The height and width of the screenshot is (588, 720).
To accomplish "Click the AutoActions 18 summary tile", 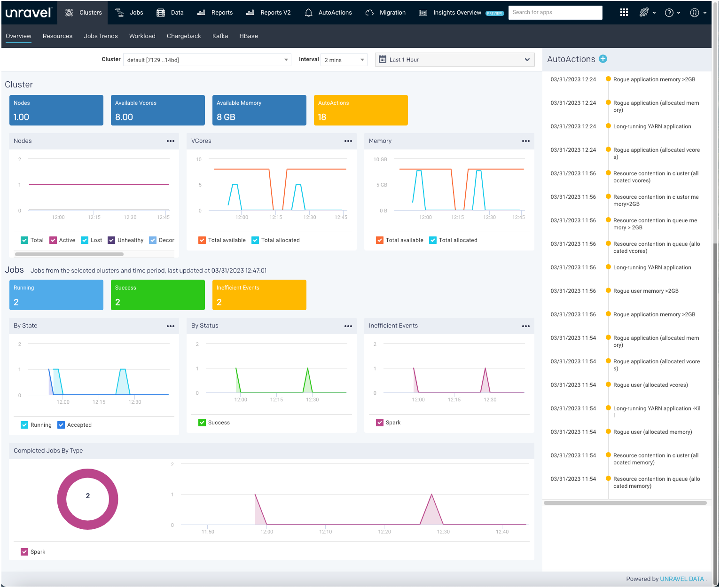I will tap(361, 110).
